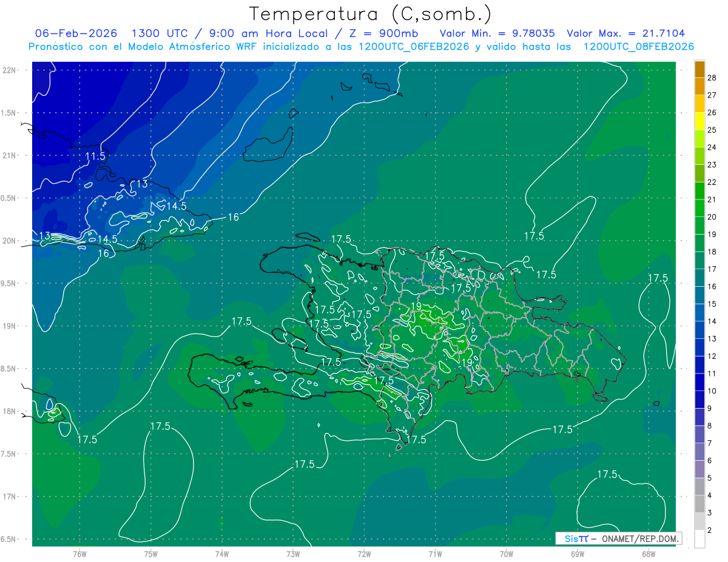728x562 pixels.
Task: Click the 75W longitude axis label
Action: coord(151,554)
